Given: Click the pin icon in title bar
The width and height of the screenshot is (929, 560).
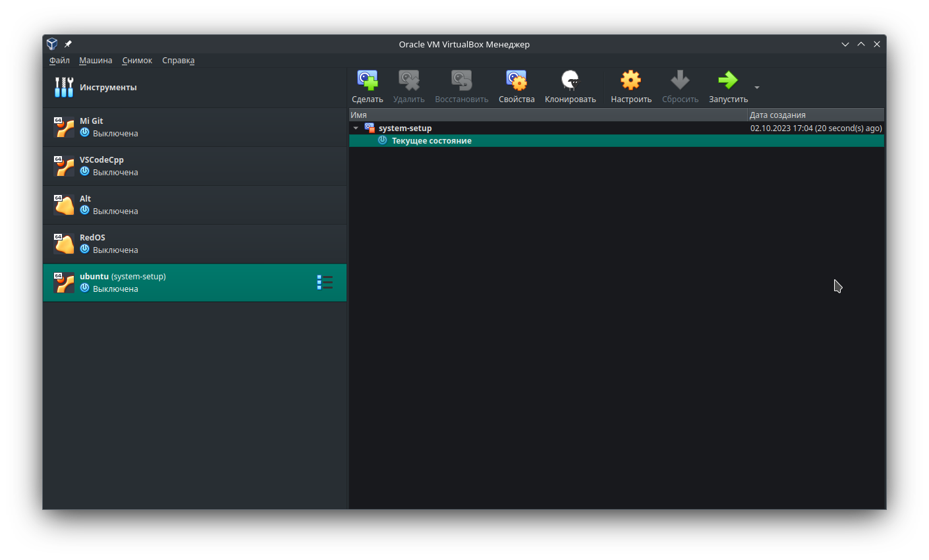Looking at the screenshot, I should point(68,44).
